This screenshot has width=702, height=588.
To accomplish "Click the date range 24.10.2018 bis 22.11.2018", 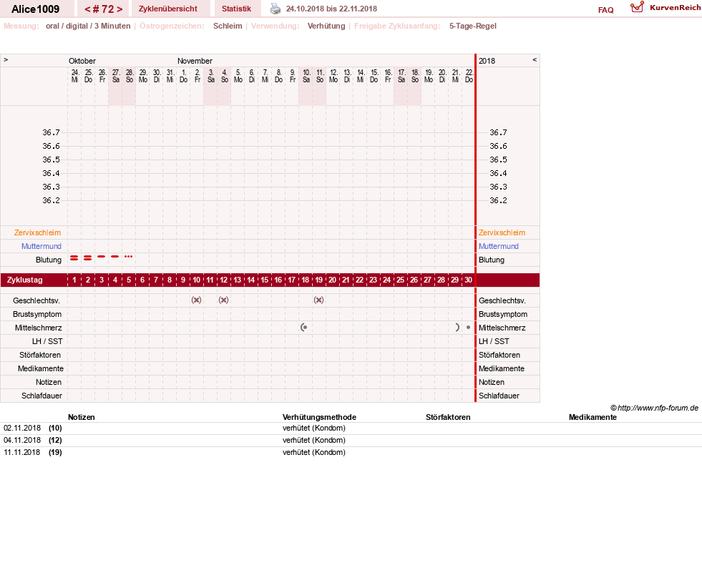I will pyautogui.click(x=331, y=9).
